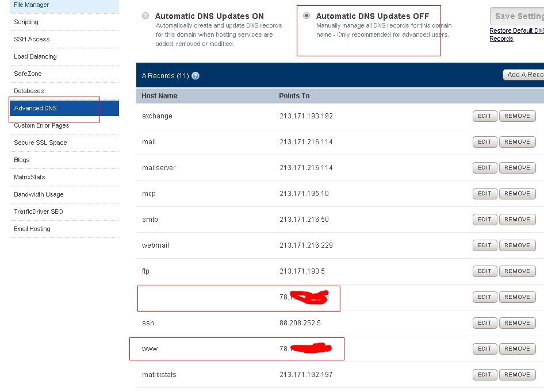Viewport: 544px width, 392px height.
Task: Remove the exchange A record
Action: click(518, 116)
